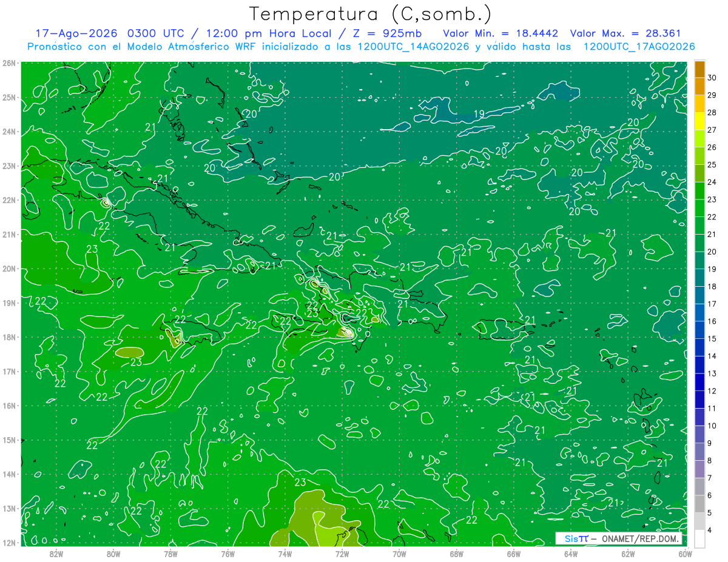Click the '14N' latitude axis label
The width and height of the screenshot is (728, 562).
(9, 473)
